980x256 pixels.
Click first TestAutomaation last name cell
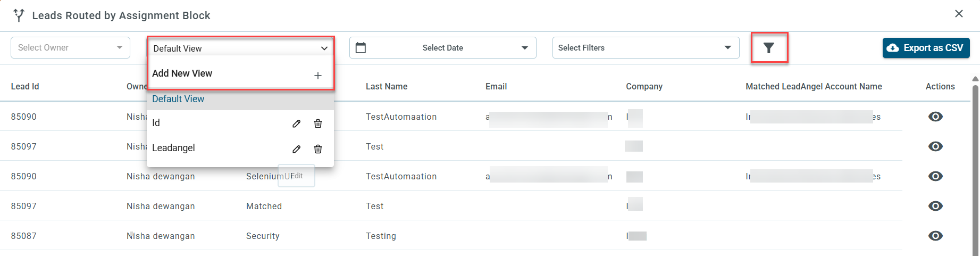click(401, 117)
